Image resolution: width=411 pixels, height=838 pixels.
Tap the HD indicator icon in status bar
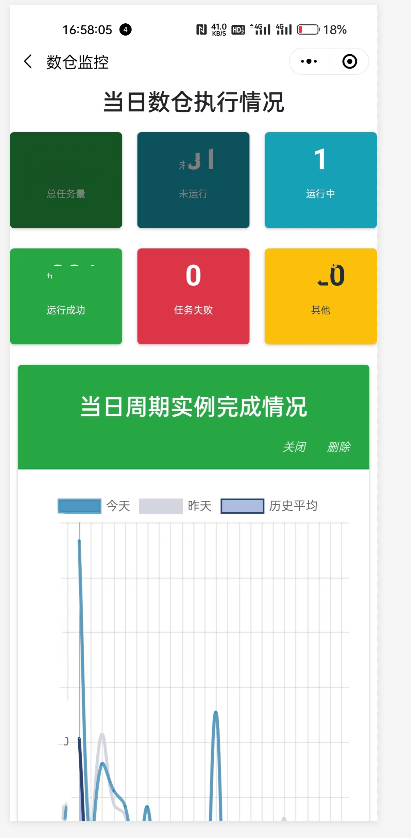coord(238,29)
